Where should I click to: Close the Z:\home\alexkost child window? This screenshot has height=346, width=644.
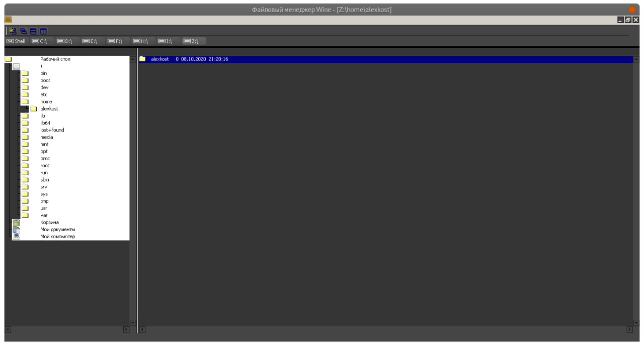tap(636, 20)
